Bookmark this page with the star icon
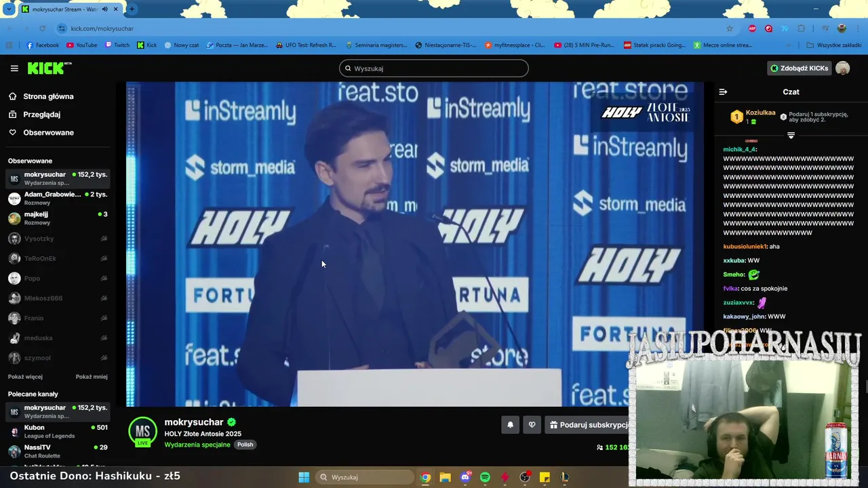Viewport: 868px width, 488px height. (730, 28)
